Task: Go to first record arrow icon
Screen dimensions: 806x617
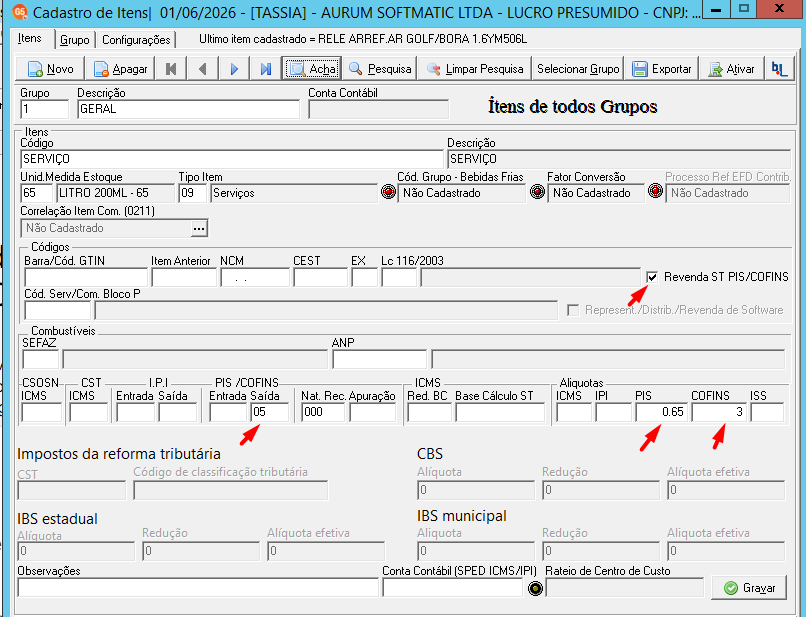Action: click(x=171, y=69)
